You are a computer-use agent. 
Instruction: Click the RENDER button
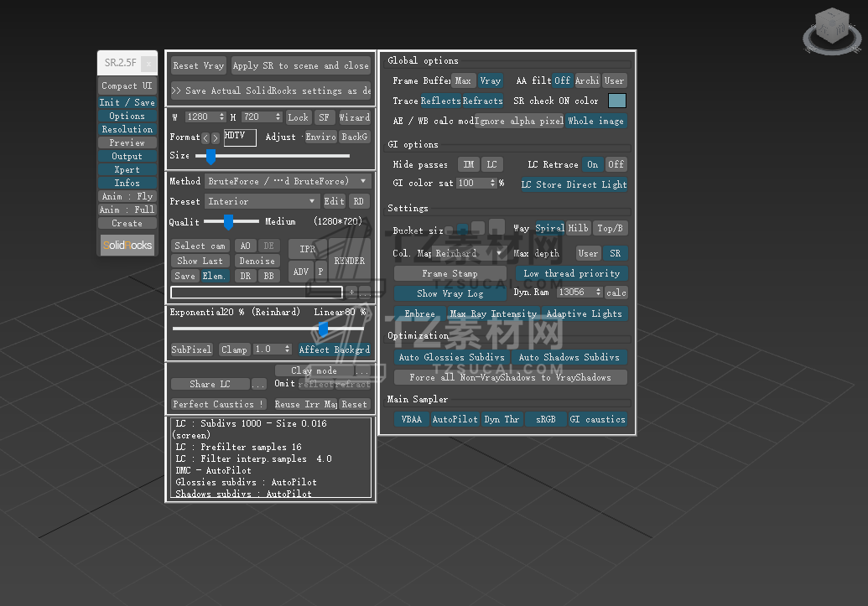click(349, 261)
